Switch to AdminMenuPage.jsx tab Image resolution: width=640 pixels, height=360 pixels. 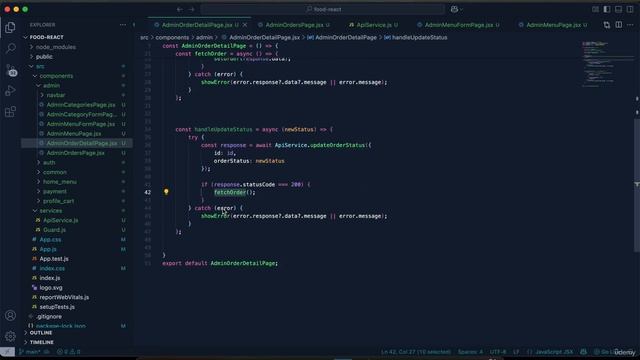pos(553,25)
